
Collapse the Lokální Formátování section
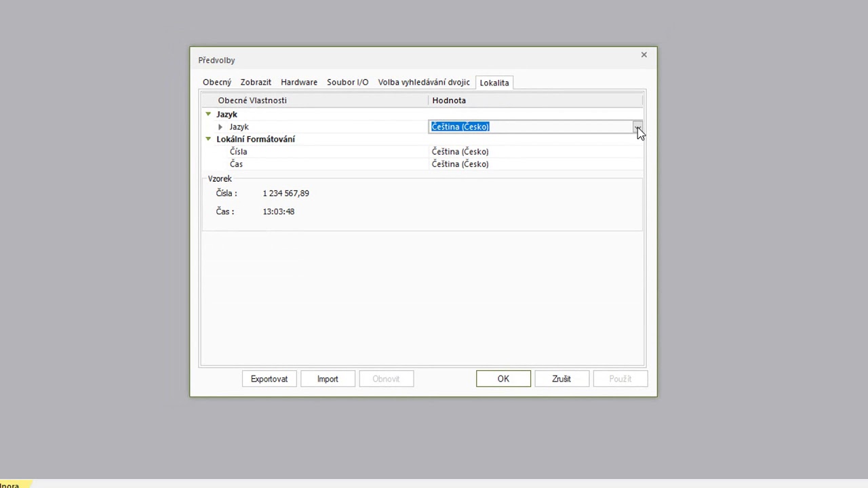point(208,139)
